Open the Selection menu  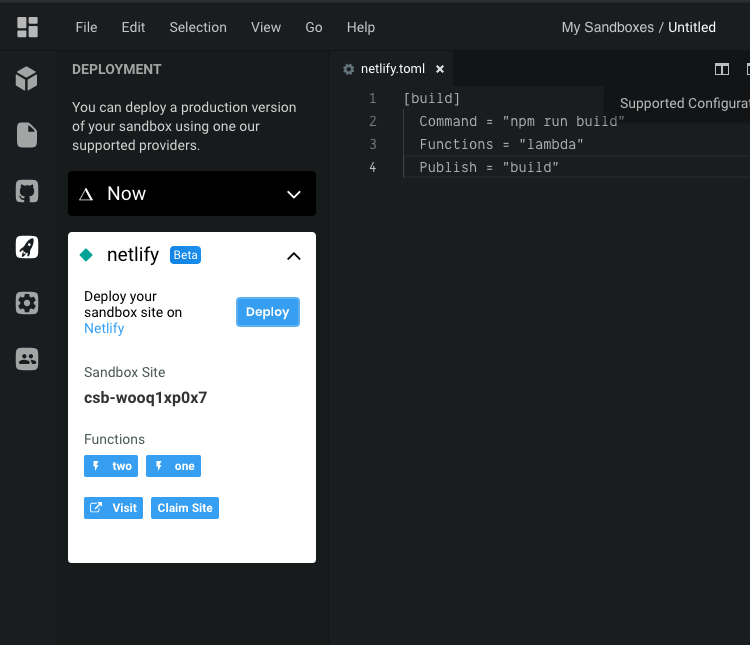click(198, 27)
